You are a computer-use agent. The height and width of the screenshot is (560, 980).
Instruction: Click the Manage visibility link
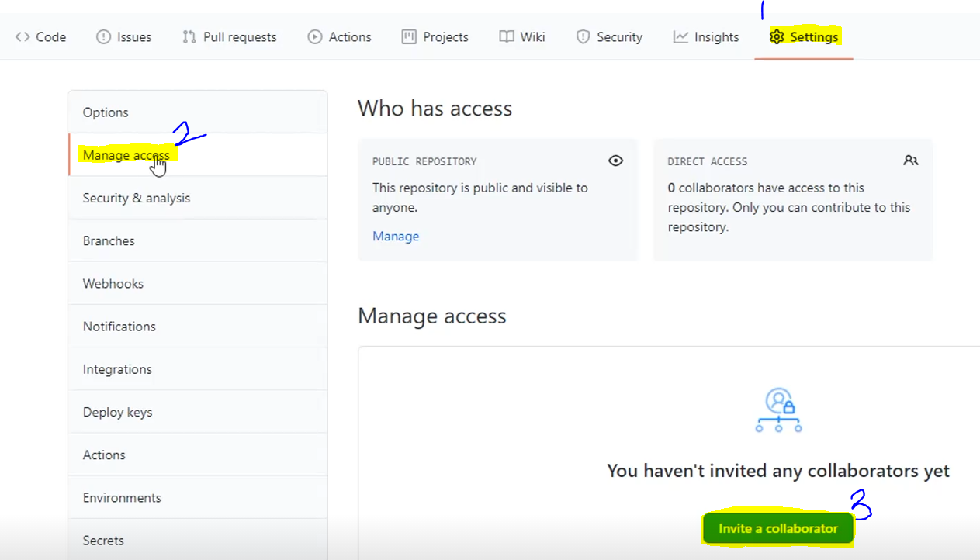tap(396, 236)
